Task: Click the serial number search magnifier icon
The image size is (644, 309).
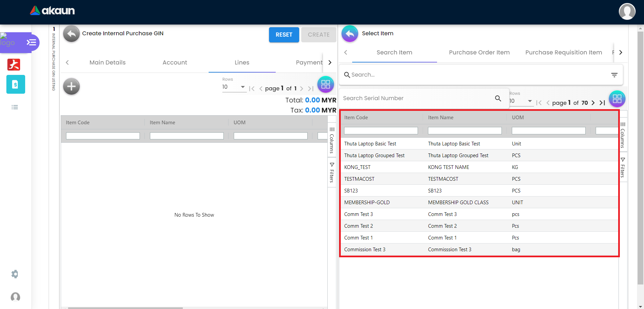Action: pos(498,98)
